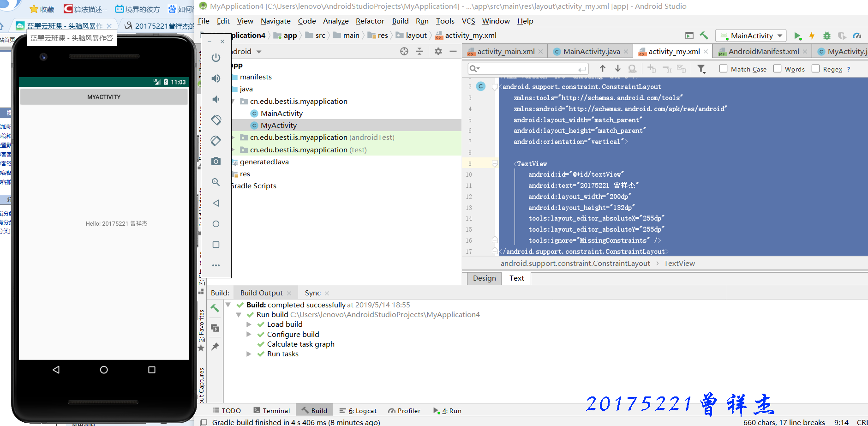Select generatedJava folder in project tree

pyautogui.click(x=264, y=162)
